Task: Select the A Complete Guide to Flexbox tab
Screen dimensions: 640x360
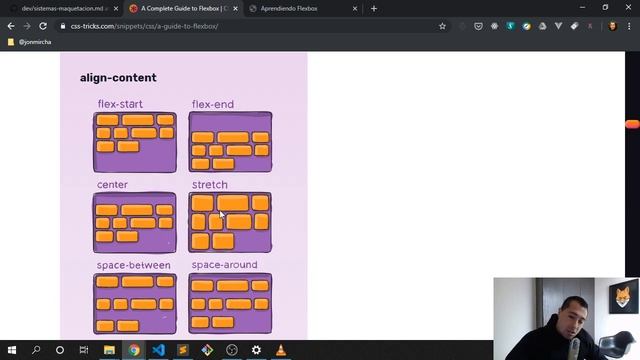Action: pos(184,8)
